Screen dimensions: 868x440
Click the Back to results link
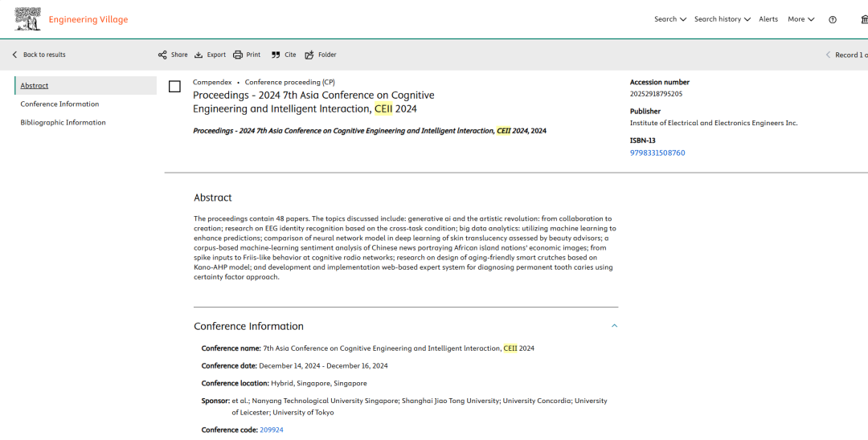[44, 55]
